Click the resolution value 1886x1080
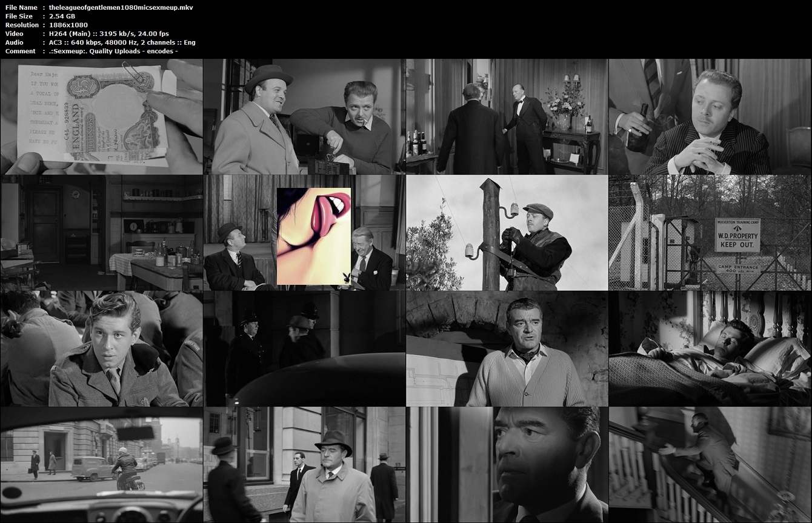Viewport: 812px width, 523px height. click(68, 25)
